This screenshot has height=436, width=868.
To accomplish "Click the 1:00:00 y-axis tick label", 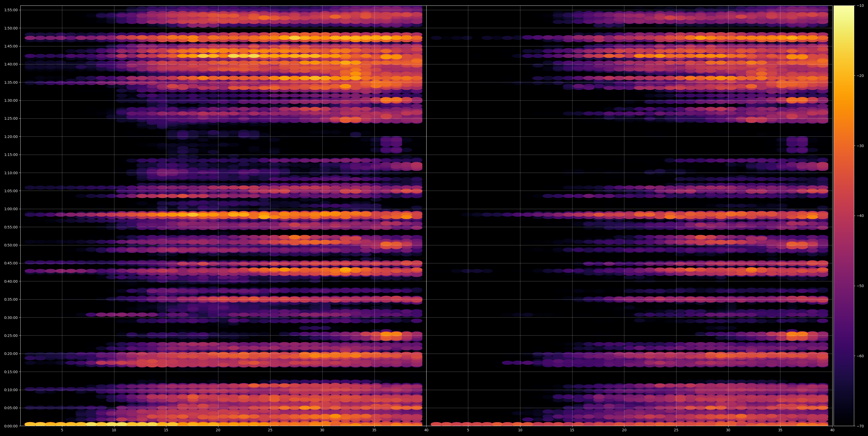I will (x=11, y=209).
